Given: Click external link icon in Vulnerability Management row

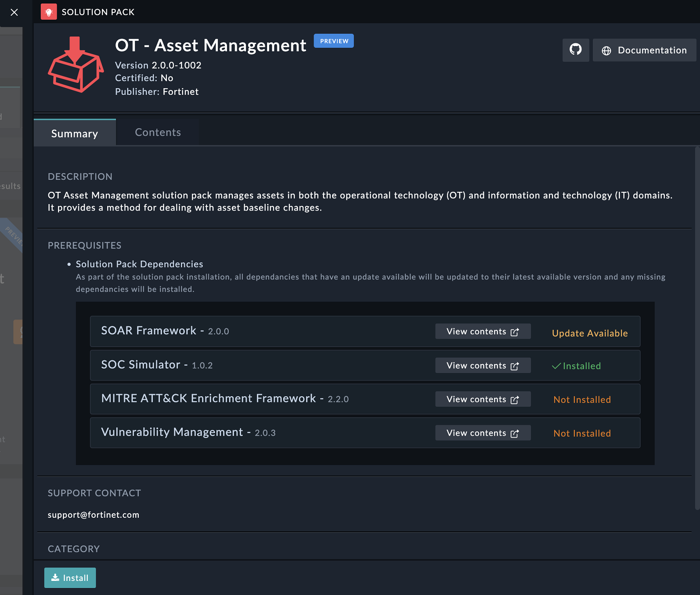Looking at the screenshot, I should 515,434.
